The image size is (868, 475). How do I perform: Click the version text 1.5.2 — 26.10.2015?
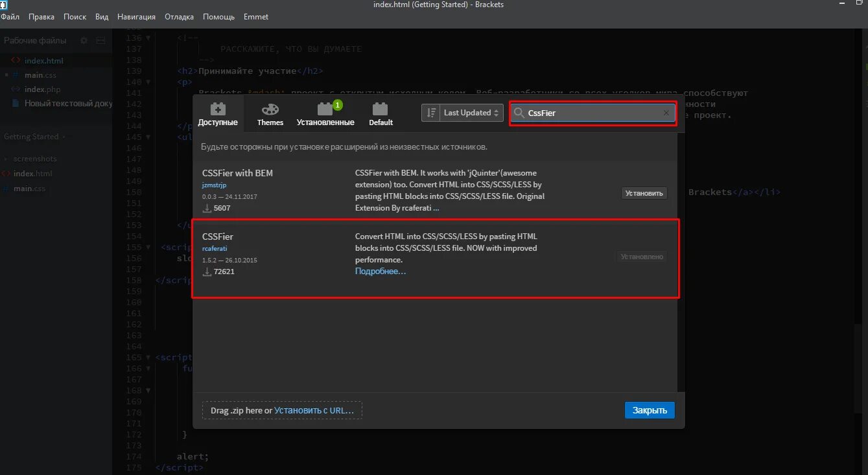tap(229, 260)
